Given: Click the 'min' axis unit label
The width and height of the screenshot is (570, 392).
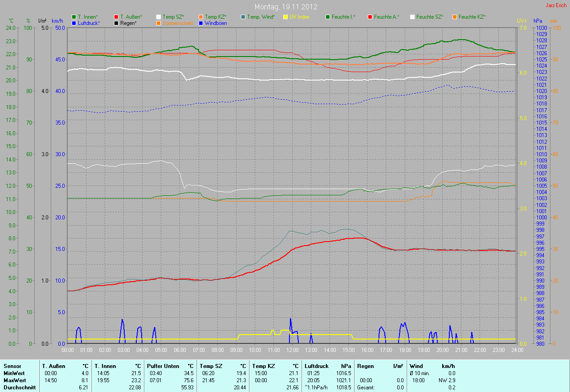Looking at the screenshot, I should (554, 20).
